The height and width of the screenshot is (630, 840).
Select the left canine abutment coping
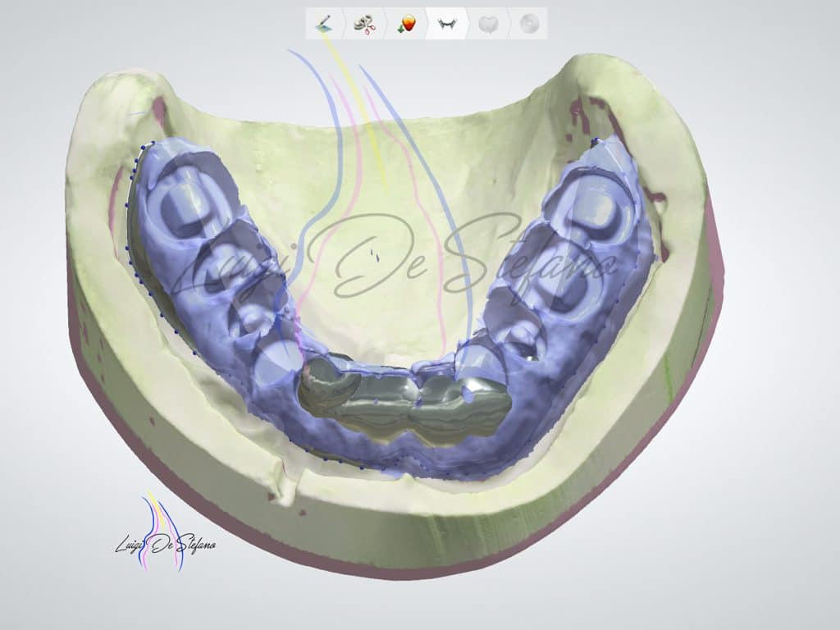276,361
